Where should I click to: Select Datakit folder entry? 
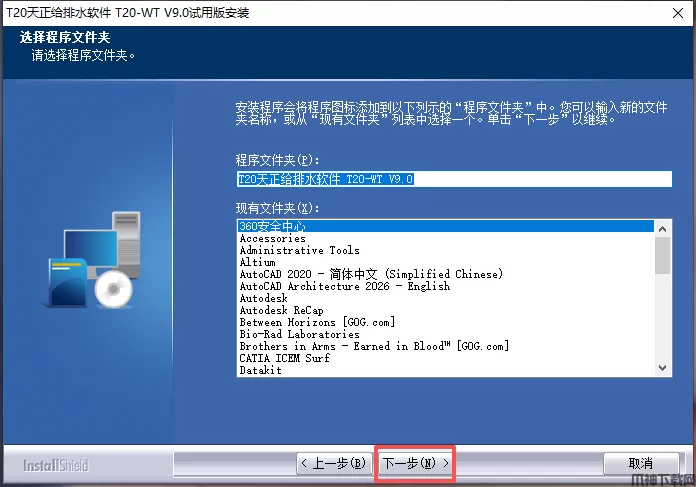(x=445, y=370)
